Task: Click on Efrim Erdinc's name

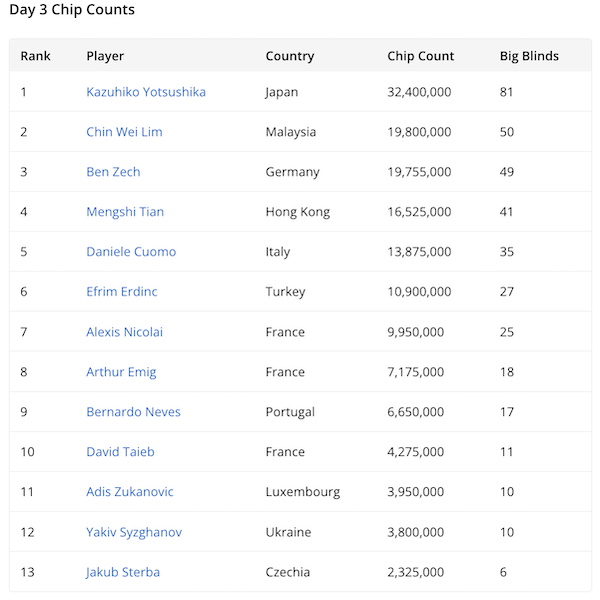Action: (122, 292)
